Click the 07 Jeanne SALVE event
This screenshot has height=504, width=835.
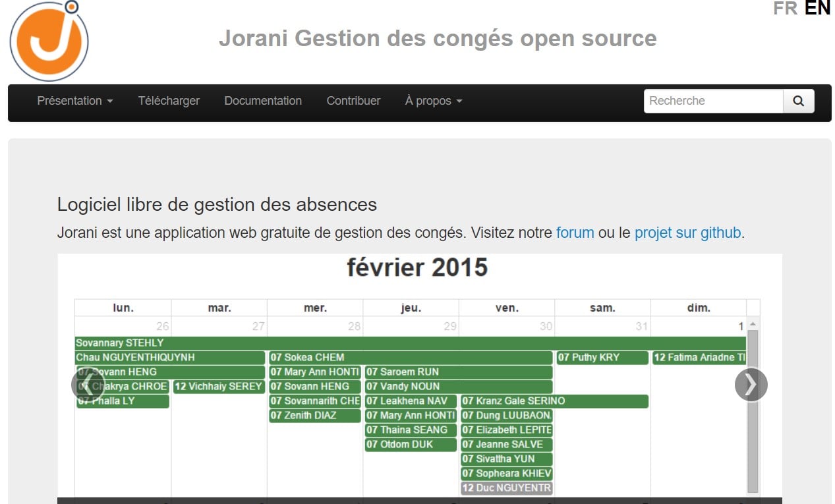(x=507, y=445)
